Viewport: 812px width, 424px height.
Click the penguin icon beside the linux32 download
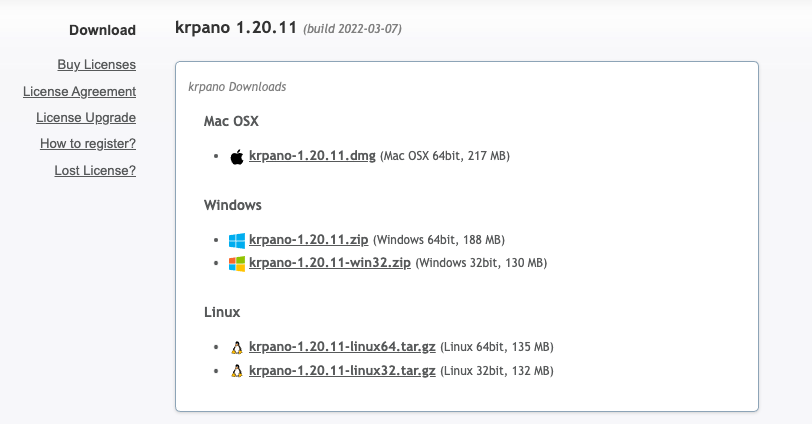[x=237, y=371]
